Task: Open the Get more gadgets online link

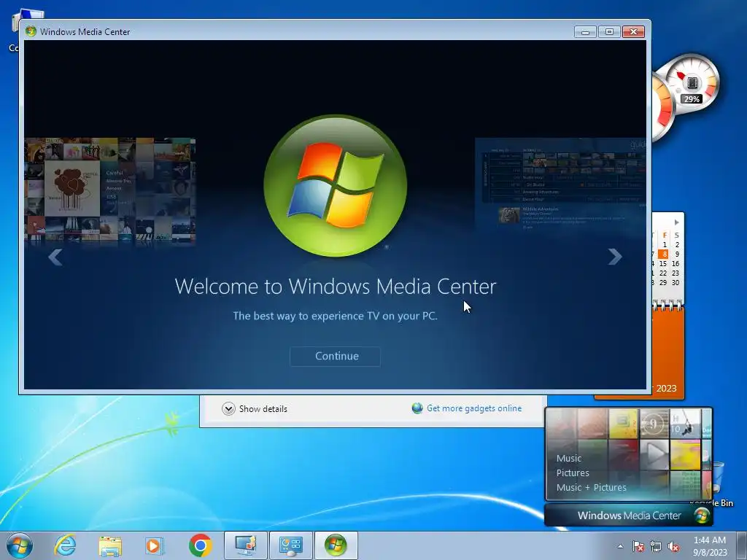Action: [x=474, y=408]
